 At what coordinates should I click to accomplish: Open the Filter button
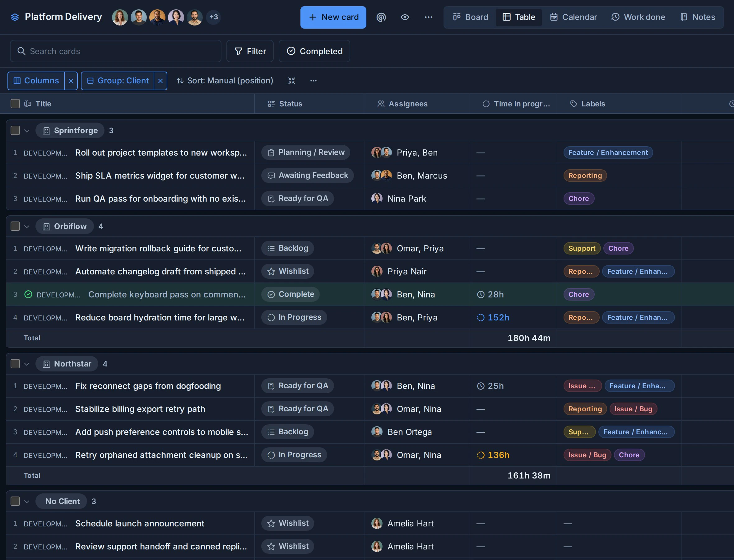tap(250, 51)
